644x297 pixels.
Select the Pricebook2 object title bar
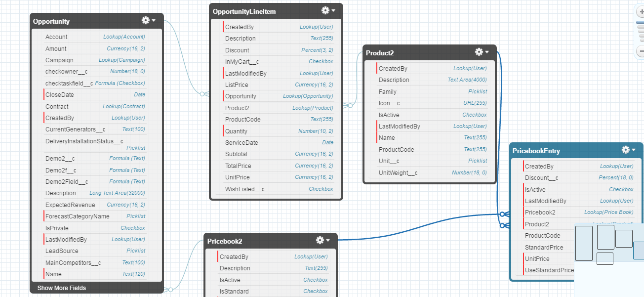pos(271,241)
